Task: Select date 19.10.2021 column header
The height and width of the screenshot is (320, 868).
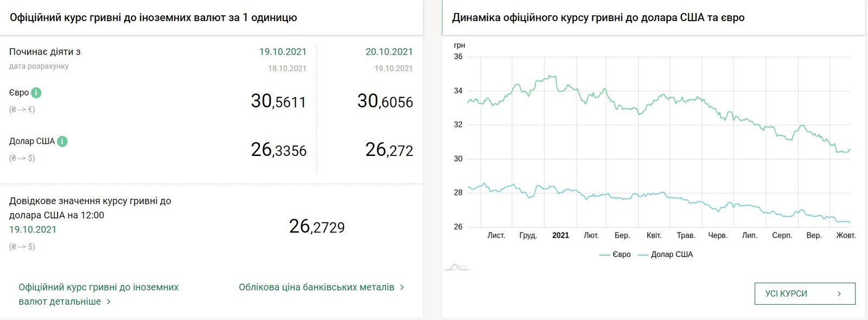Action: click(283, 52)
